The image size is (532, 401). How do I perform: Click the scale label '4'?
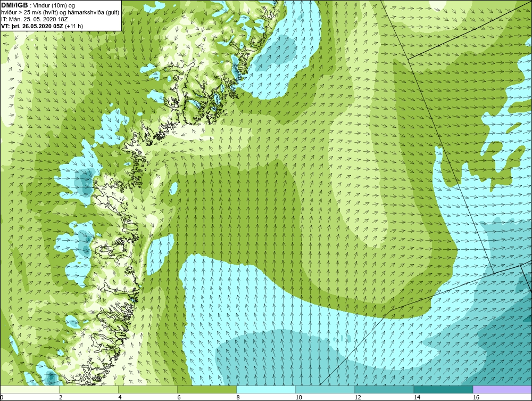[120, 397]
